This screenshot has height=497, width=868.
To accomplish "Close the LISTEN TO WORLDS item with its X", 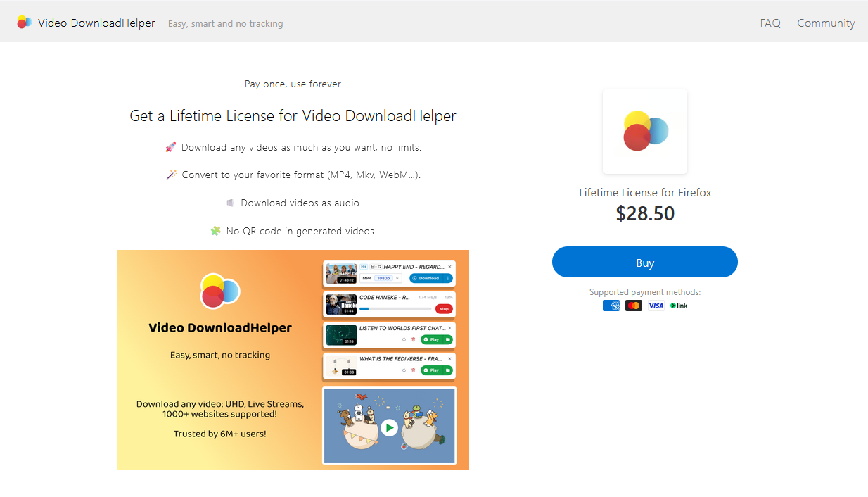I will [449, 328].
